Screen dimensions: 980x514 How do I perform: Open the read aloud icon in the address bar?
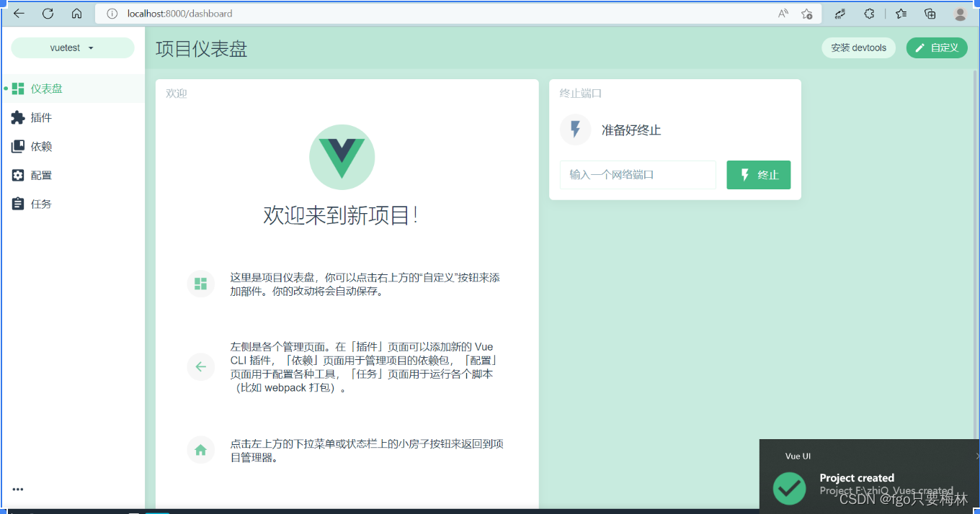783,14
